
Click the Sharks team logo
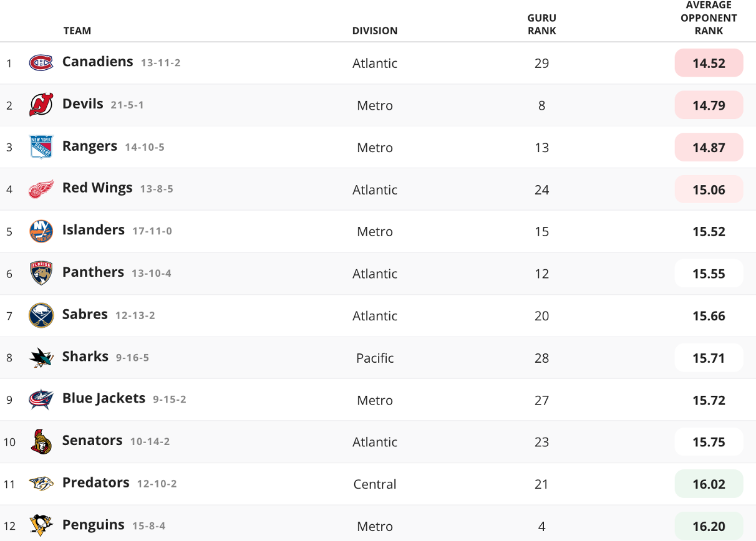41,357
